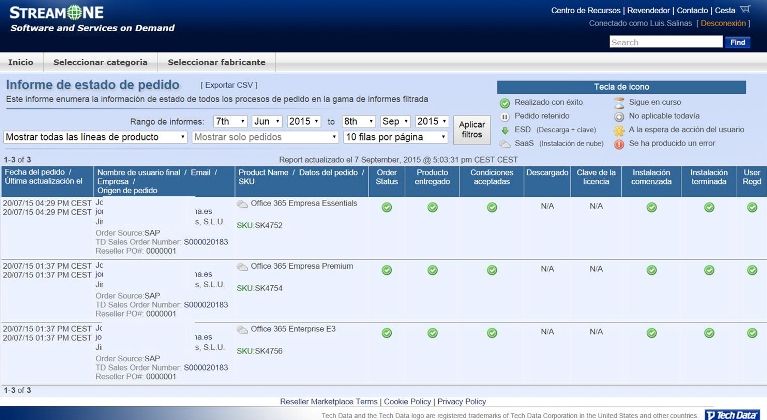Open the Privacy Policy footer link

[461, 401]
